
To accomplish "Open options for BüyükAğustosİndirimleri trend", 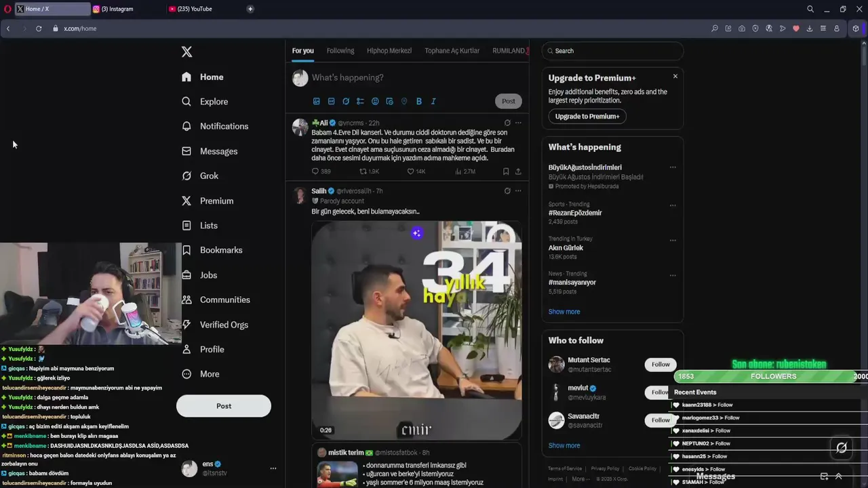I will click(673, 167).
